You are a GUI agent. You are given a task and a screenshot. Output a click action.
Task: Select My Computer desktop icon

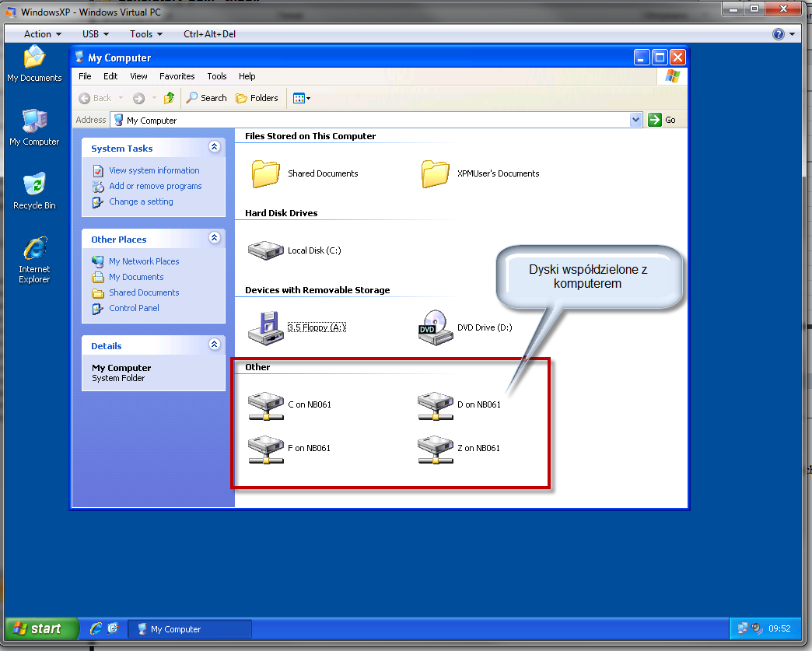34,128
